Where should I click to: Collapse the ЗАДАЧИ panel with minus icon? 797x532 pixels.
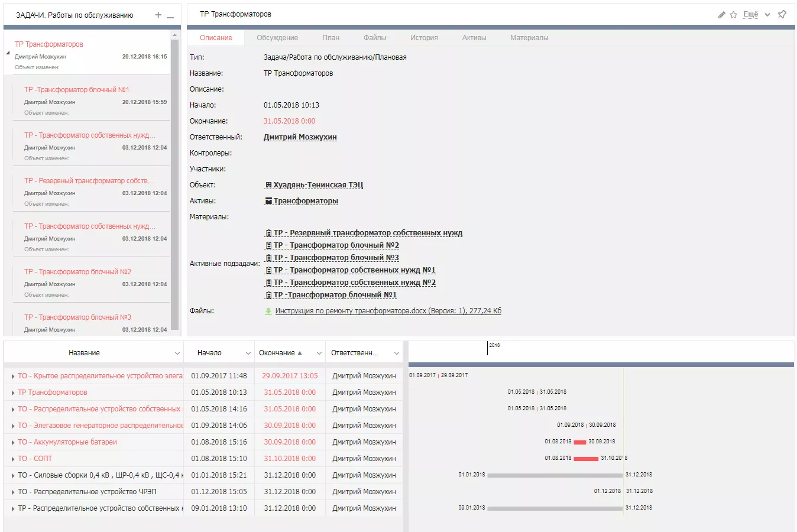click(x=170, y=16)
